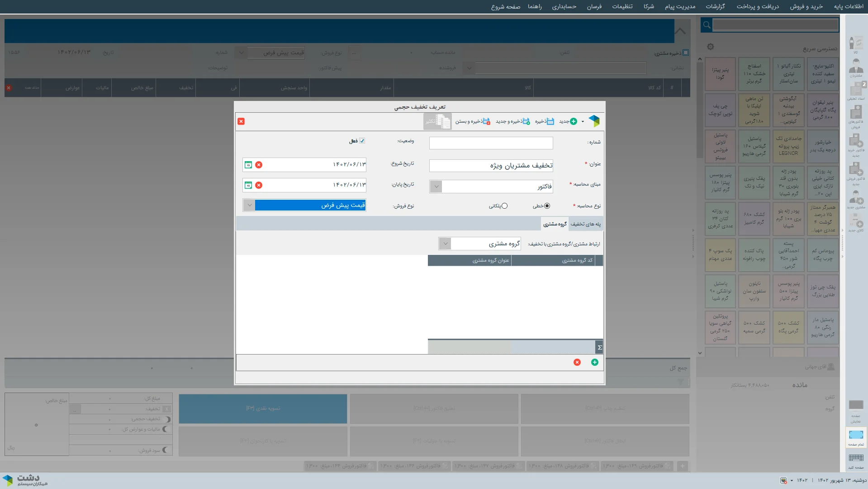Toggle the فعال status checkbox
Image resolution: width=868 pixels, height=489 pixels.
[362, 141]
